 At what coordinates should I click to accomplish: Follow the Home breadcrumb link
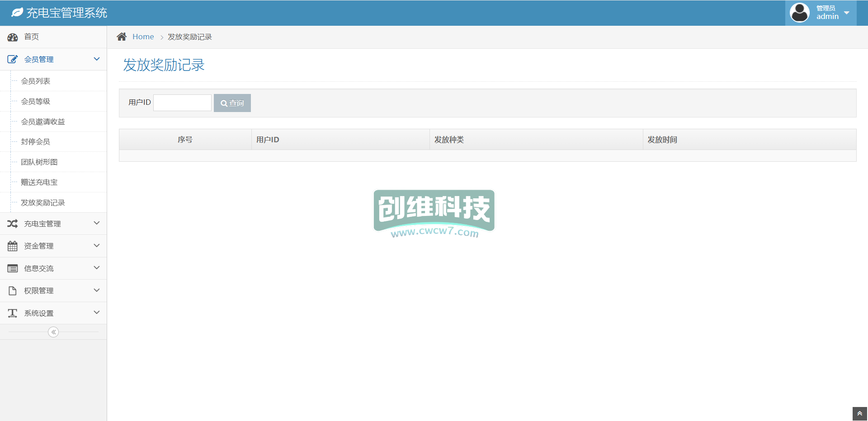click(143, 37)
